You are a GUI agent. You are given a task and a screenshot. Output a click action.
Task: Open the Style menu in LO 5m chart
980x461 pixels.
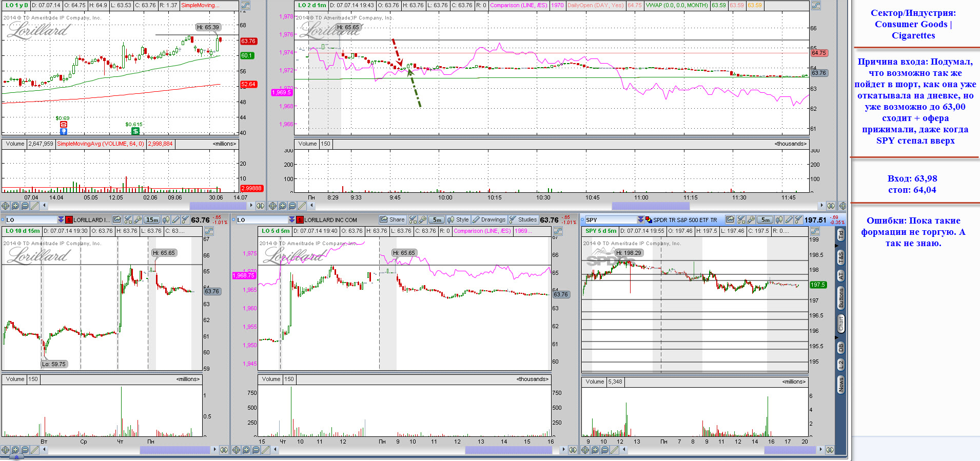(x=458, y=219)
